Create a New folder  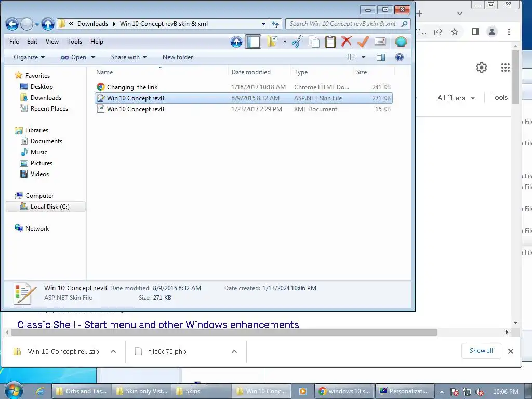click(178, 57)
